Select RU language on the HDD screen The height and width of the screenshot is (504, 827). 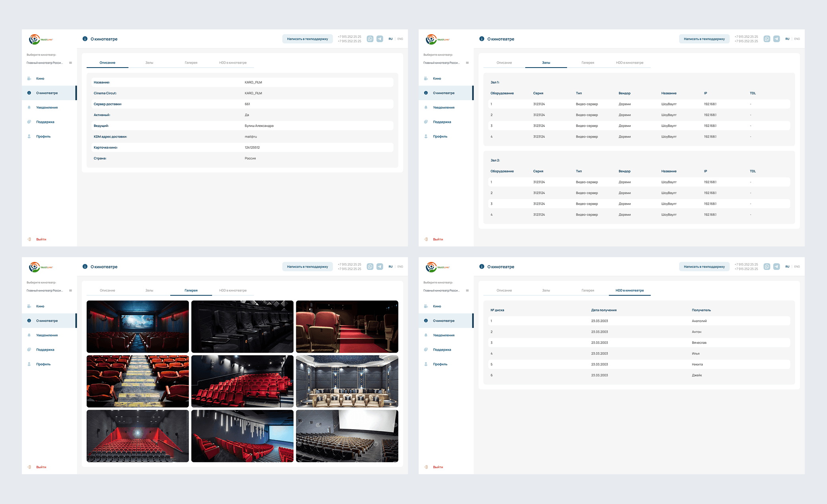tap(787, 267)
